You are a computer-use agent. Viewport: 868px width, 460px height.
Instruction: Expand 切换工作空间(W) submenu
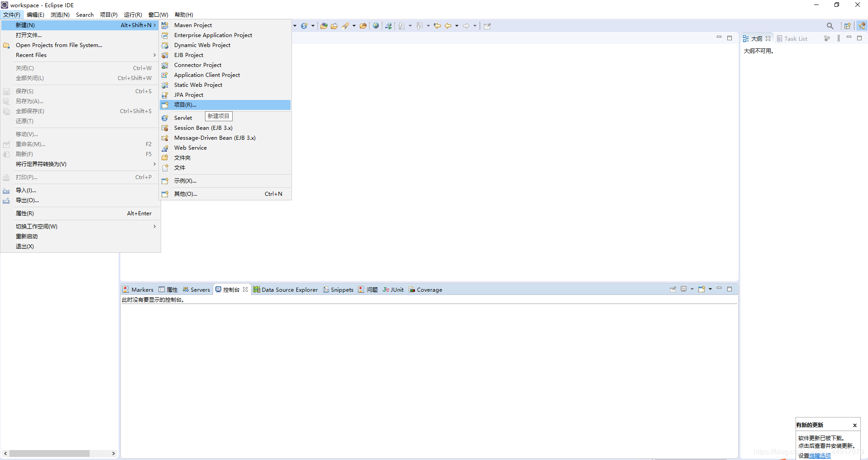tap(81, 227)
